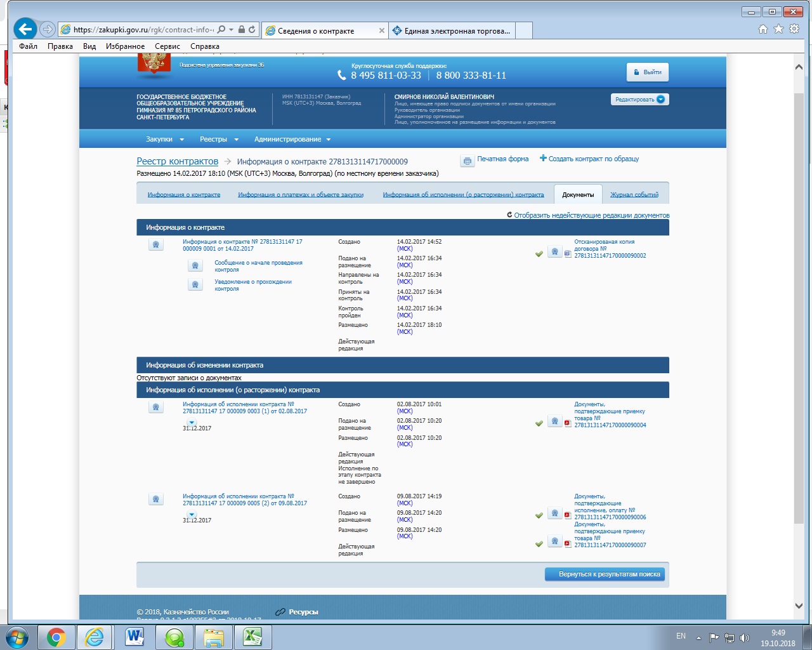Expand the arrow under the 02.08.2017 execution record

click(x=192, y=423)
